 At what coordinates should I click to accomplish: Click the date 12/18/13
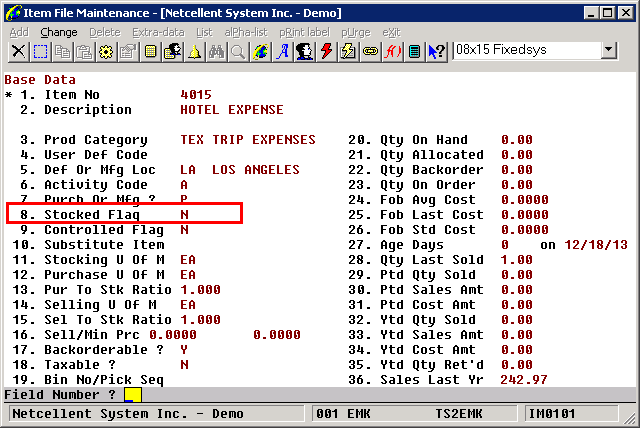click(596, 245)
